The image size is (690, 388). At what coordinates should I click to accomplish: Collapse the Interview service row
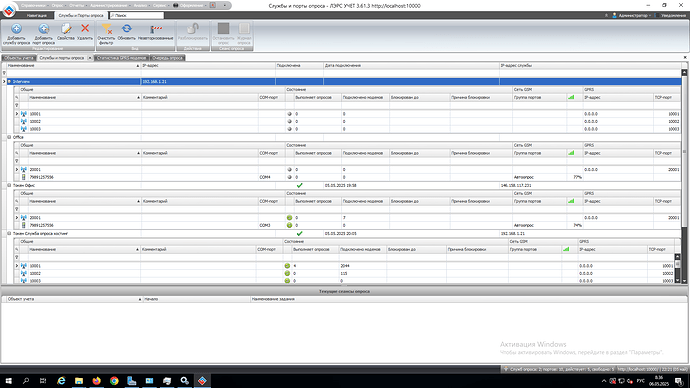9,81
